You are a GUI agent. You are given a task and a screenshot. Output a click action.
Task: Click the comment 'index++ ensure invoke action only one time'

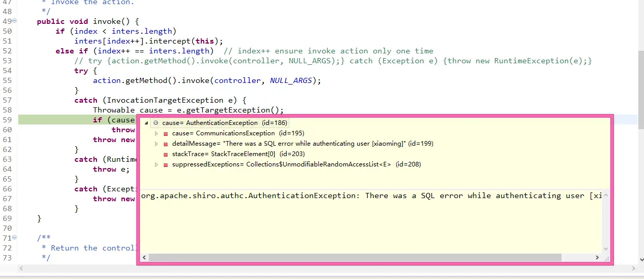coord(335,51)
